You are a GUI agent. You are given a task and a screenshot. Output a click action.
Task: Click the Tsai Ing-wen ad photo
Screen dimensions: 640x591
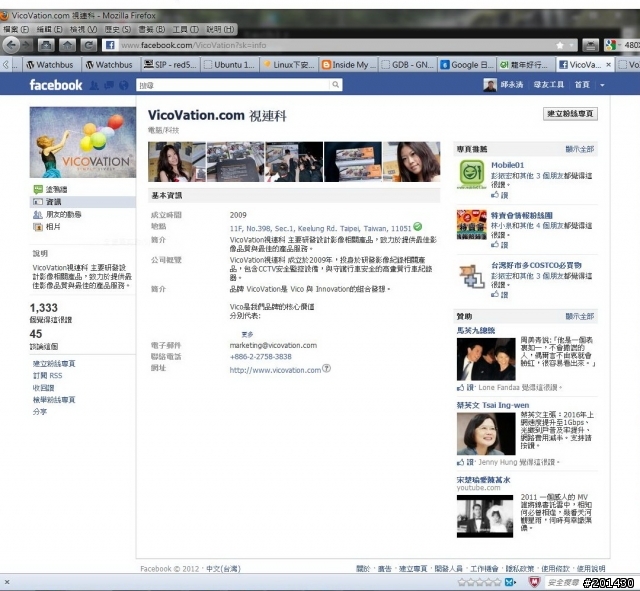486,433
